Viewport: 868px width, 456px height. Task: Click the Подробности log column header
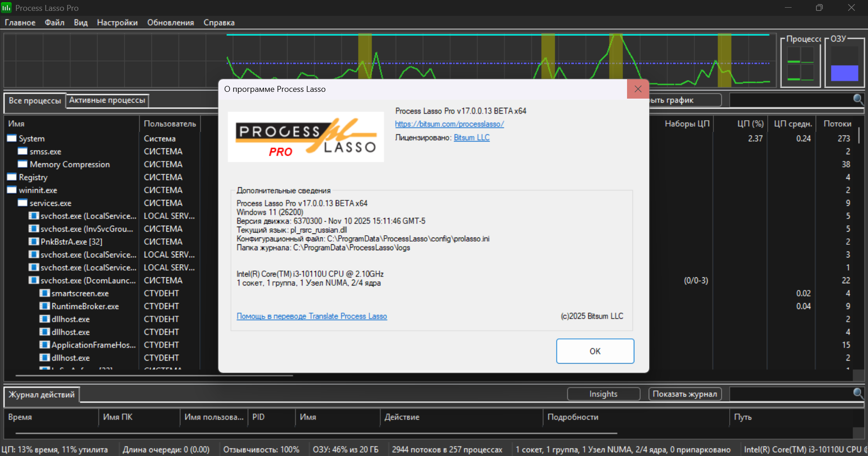click(x=636, y=417)
